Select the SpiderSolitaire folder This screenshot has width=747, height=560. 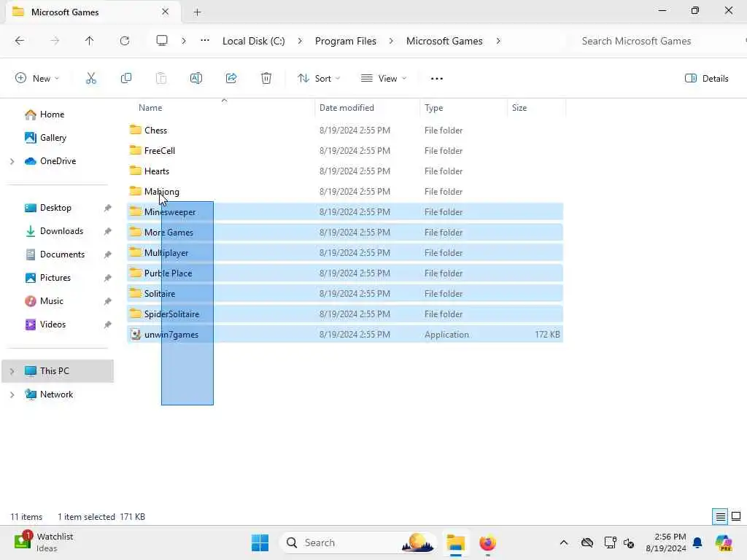point(345,314)
